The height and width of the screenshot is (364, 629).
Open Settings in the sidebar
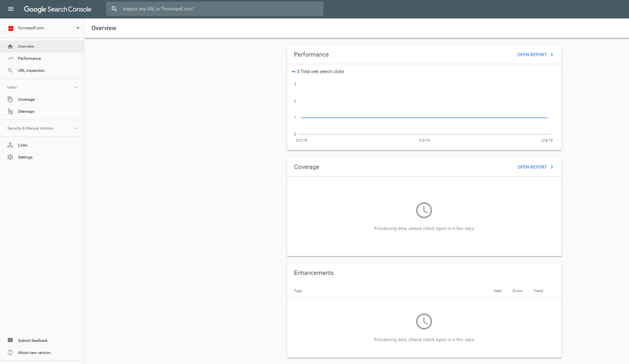click(42, 157)
